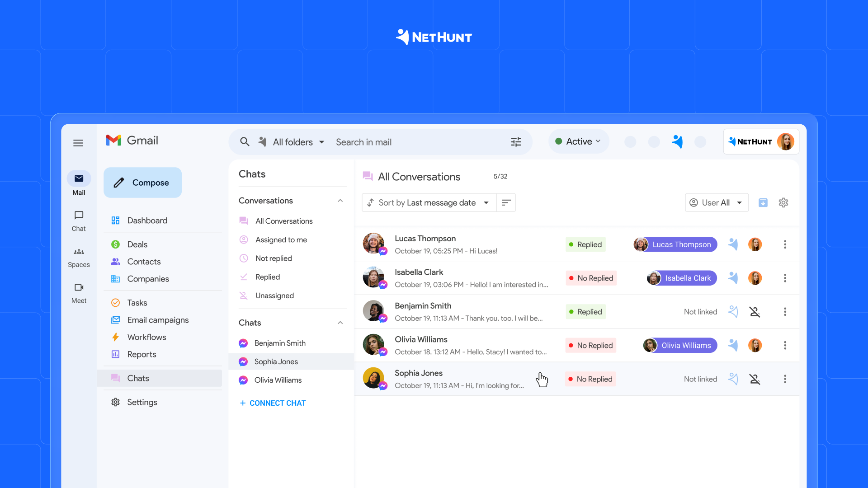868x488 pixels.
Task: Set status using the Active status control
Action: point(579,141)
